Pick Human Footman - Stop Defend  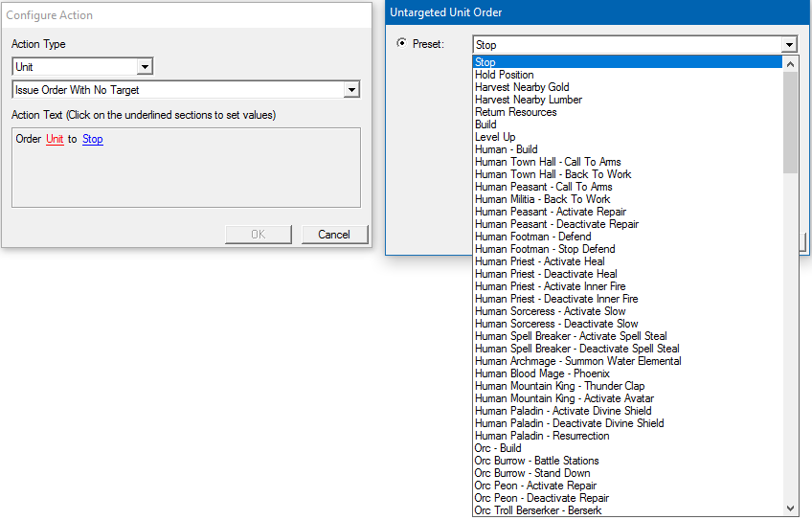(627, 249)
